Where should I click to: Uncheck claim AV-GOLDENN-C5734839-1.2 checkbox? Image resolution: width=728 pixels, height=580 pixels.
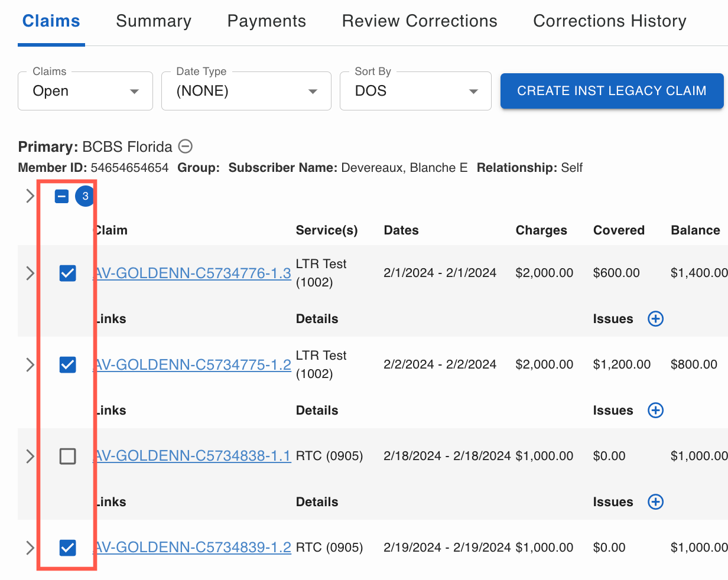[68, 548]
